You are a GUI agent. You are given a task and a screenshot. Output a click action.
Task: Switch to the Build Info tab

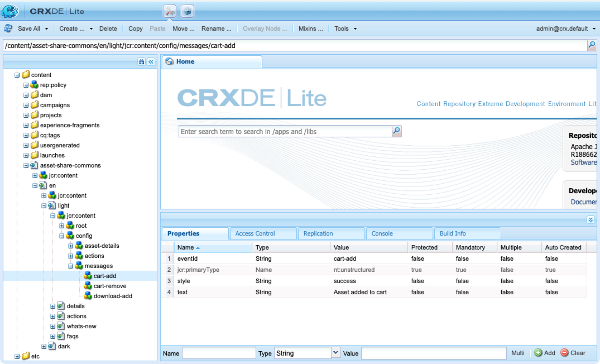click(x=467, y=233)
